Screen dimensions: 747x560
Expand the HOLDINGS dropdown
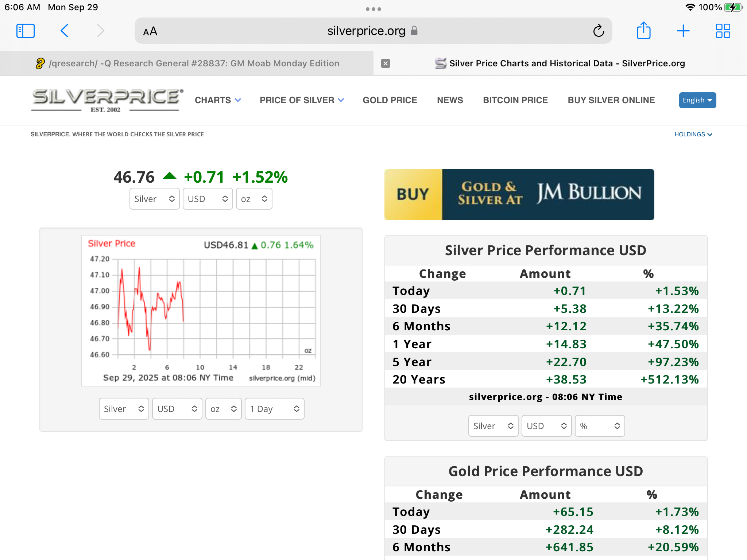(693, 135)
